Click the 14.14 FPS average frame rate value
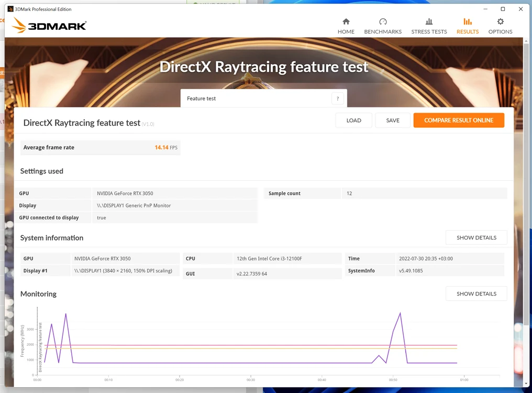The width and height of the screenshot is (532, 393). coord(166,147)
